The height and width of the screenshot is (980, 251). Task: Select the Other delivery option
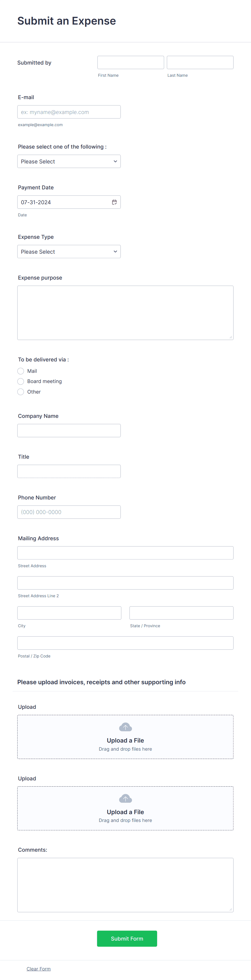pos(21,391)
